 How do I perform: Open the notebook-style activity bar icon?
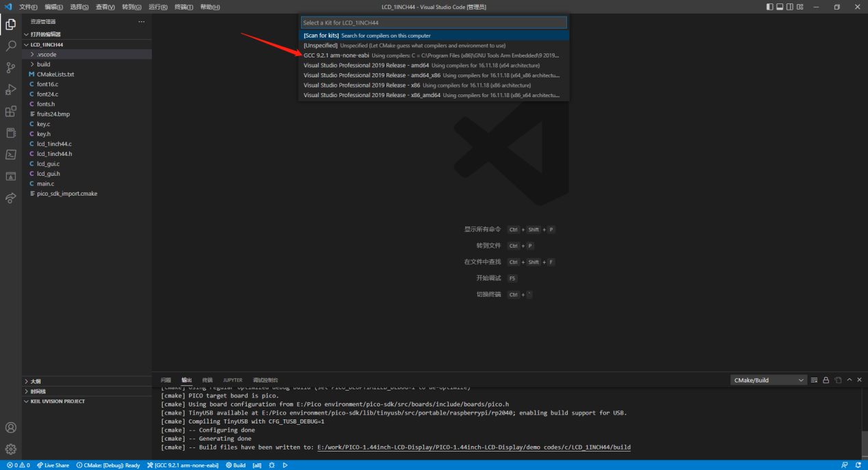[x=10, y=133]
